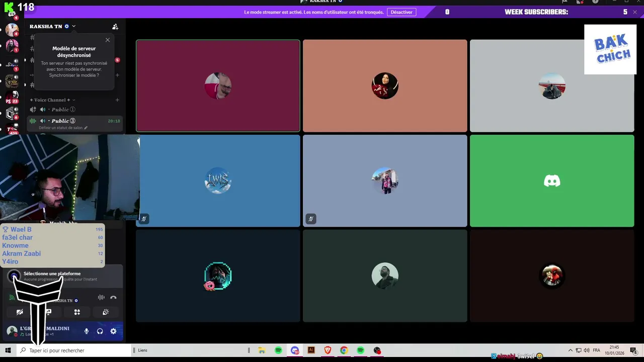Open the invite people icon beside RAKSHA TN
Image resolution: width=644 pixels, height=362 pixels.
point(115,27)
